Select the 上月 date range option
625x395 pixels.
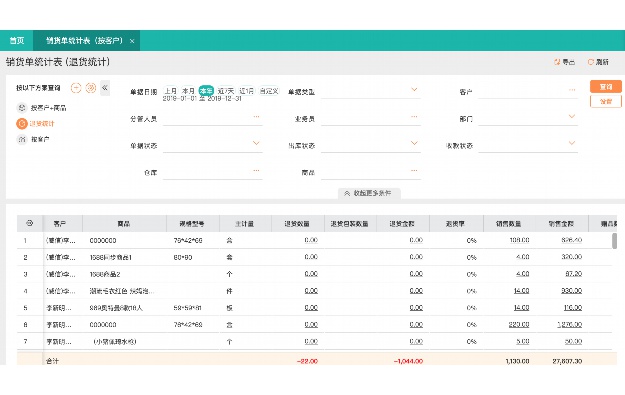(x=171, y=91)
